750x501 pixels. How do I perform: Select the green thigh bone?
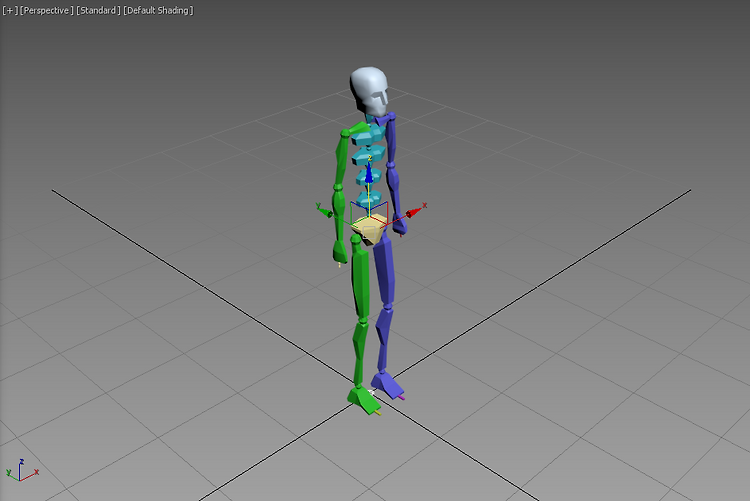coord(361,280)
